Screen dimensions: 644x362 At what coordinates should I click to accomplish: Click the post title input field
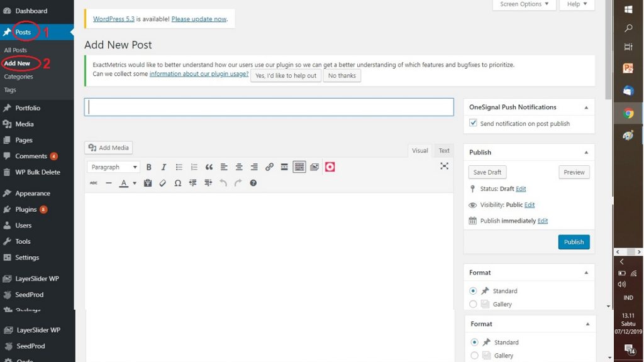pos(269,107)
